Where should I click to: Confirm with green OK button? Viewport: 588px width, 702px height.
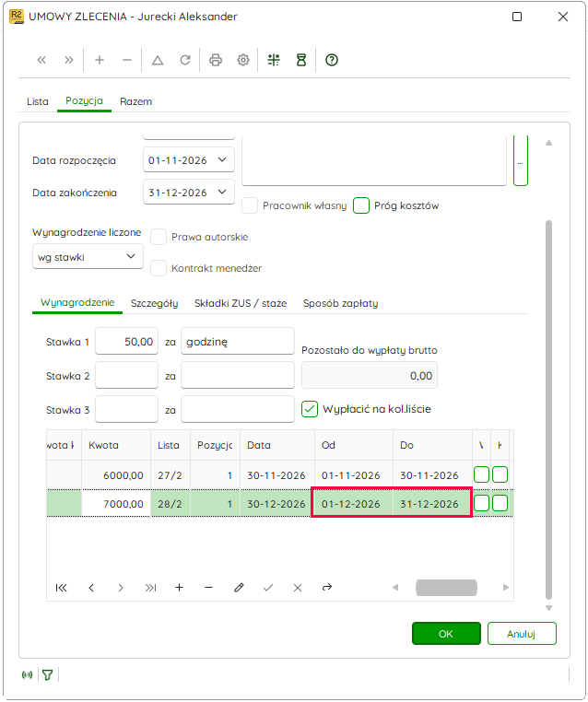tap(446, 634)
